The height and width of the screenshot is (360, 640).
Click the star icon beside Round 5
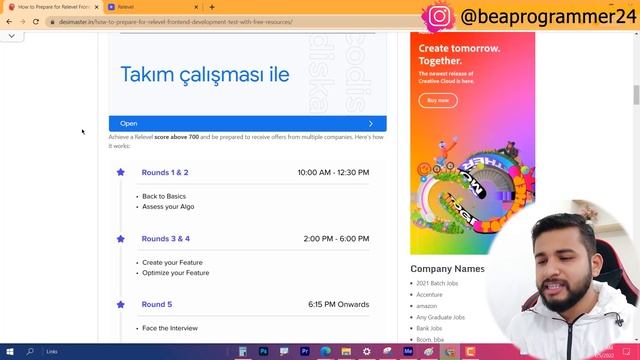pyautogui.click(x=120, y=304)
